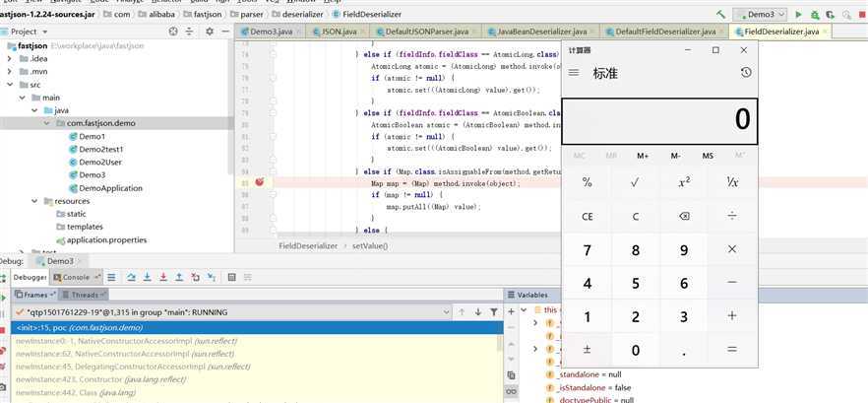Image resolution: width=868 pixels, height=403 pixels.
Task: Step out in the debugger toolbar
Action: (179, 277)
